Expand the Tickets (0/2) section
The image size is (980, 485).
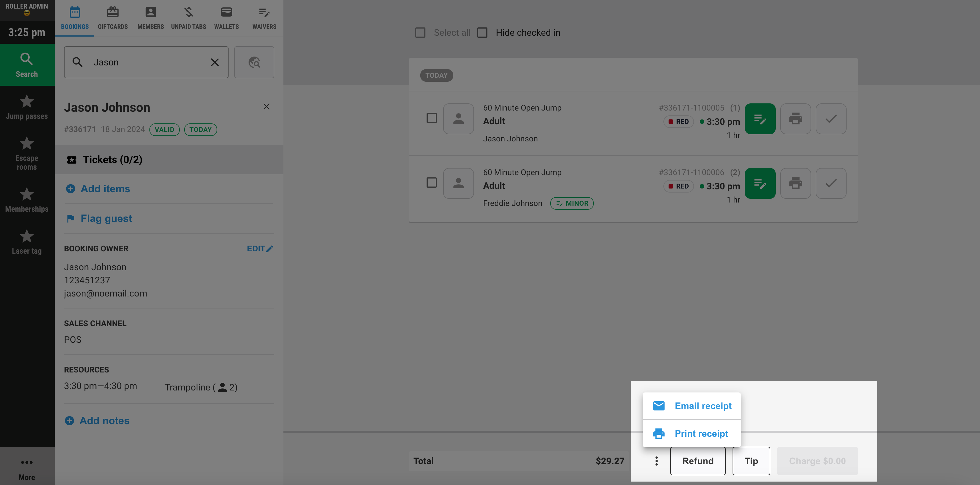click(x=169, y=160)
